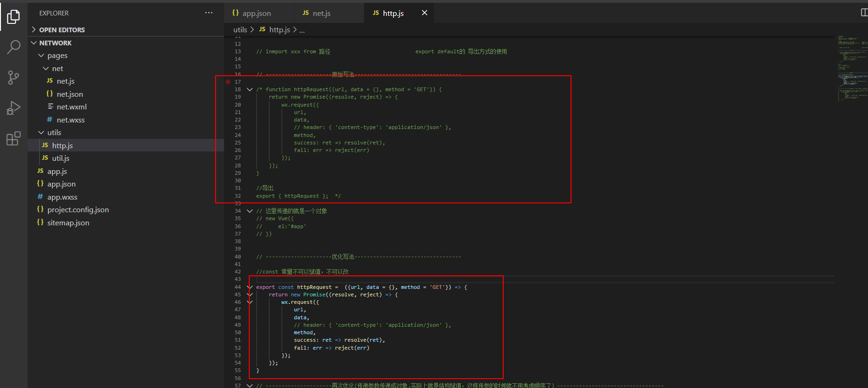This screenshot has width=868, height=388.
Task: Click the breadcrumb ellipsis symbol segment
Action: [x=302, y=30]
